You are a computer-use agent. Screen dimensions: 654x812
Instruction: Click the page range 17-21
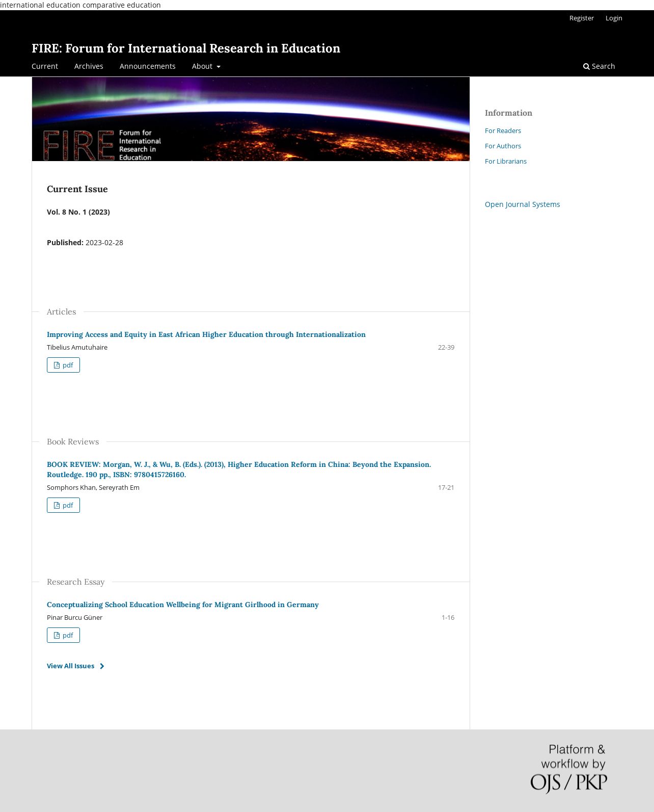[446, 487]
